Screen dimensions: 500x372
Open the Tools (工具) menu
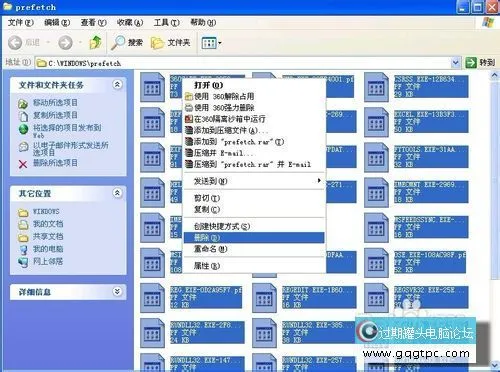(x=166, y=23)
